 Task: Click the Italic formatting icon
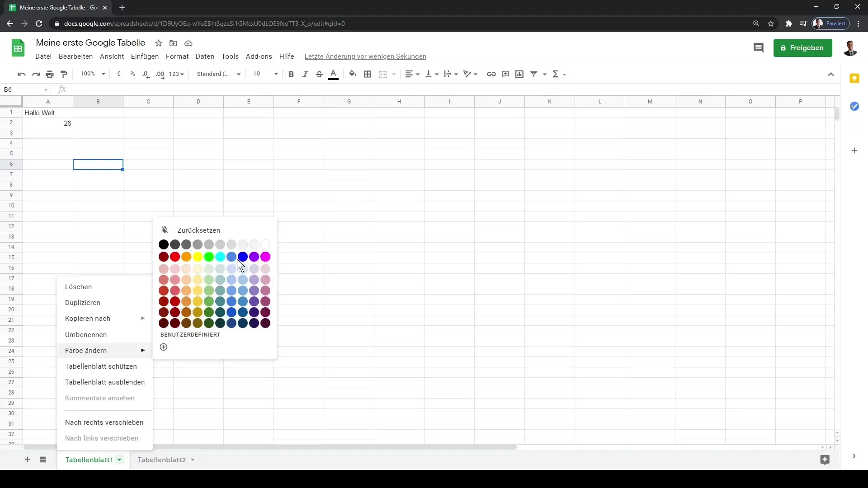[305, 74]
